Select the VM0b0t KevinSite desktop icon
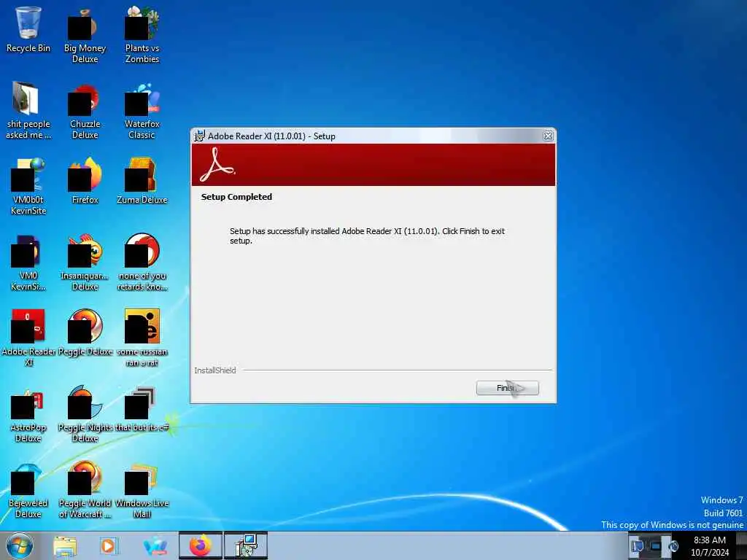The height and width of the screenshot is (560, 747). [x=28, y=187]
